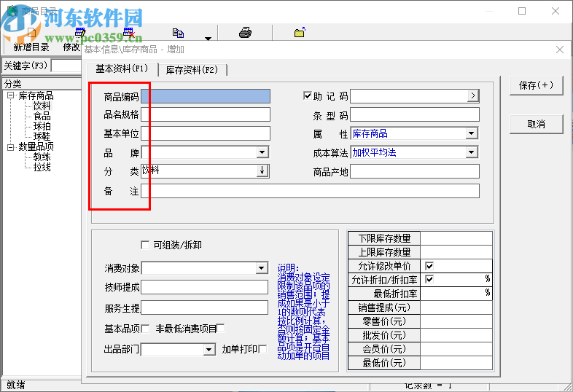Open the 消费对象 dropdown
This screenshot has width=573, height=392.
[x=261, y=268]
